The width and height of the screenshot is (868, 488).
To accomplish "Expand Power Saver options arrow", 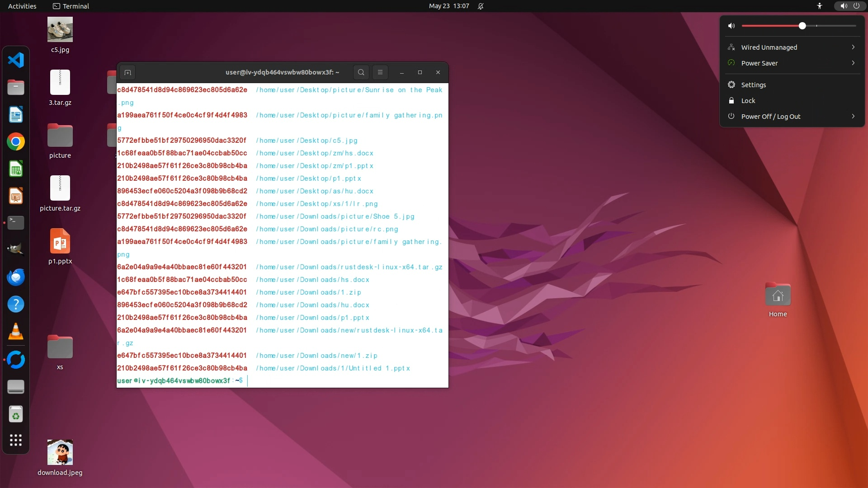I will coord(853,63).
